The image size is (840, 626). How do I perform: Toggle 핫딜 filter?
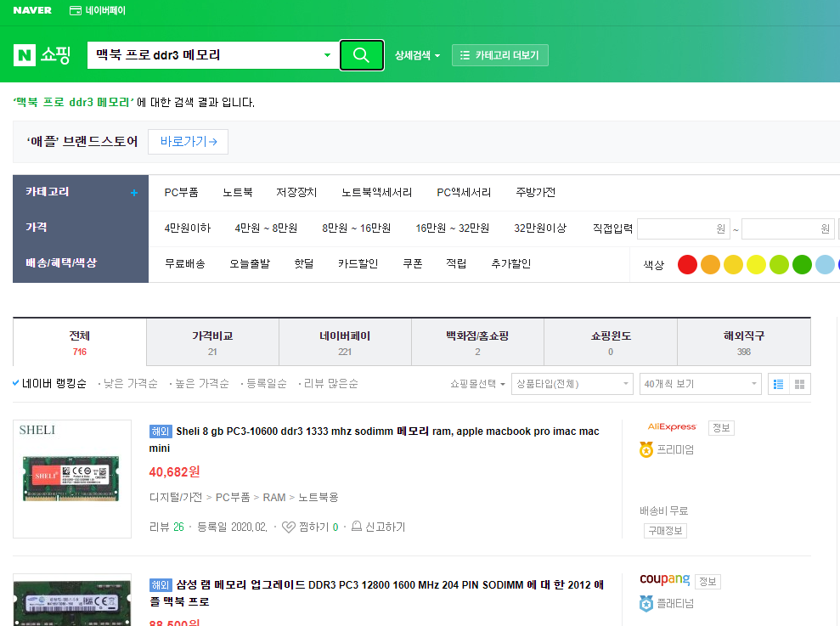[304, 263]
